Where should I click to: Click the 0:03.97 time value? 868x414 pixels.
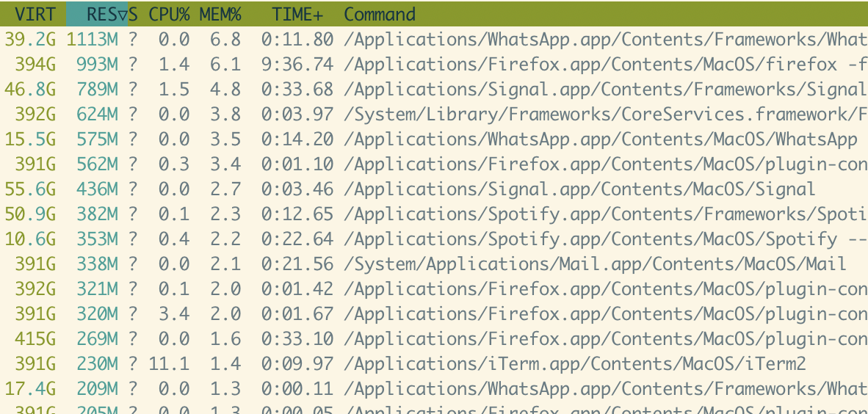tap(297, 114)
